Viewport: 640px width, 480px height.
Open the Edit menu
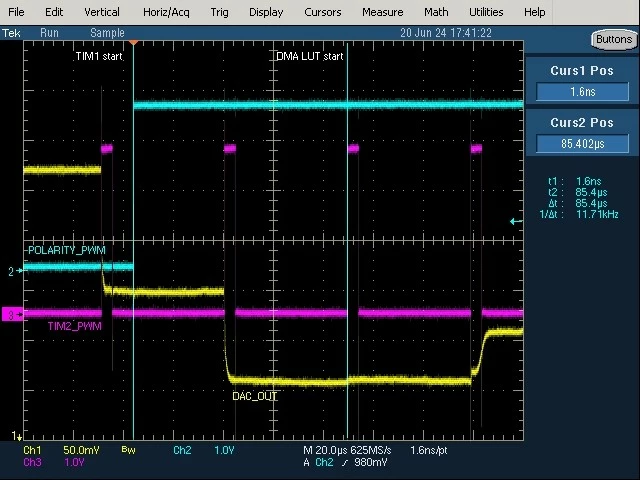tap(54, 12)
